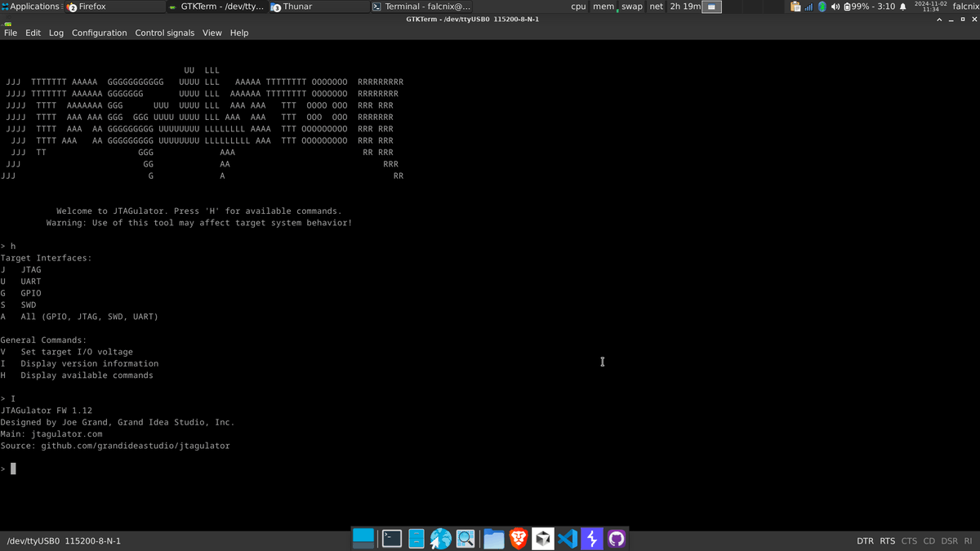This screenshot has width=980, height=551.
Task: Click the 'Set target I/O voltage' line
Action: pyautogui.click(x=67, y=352)
